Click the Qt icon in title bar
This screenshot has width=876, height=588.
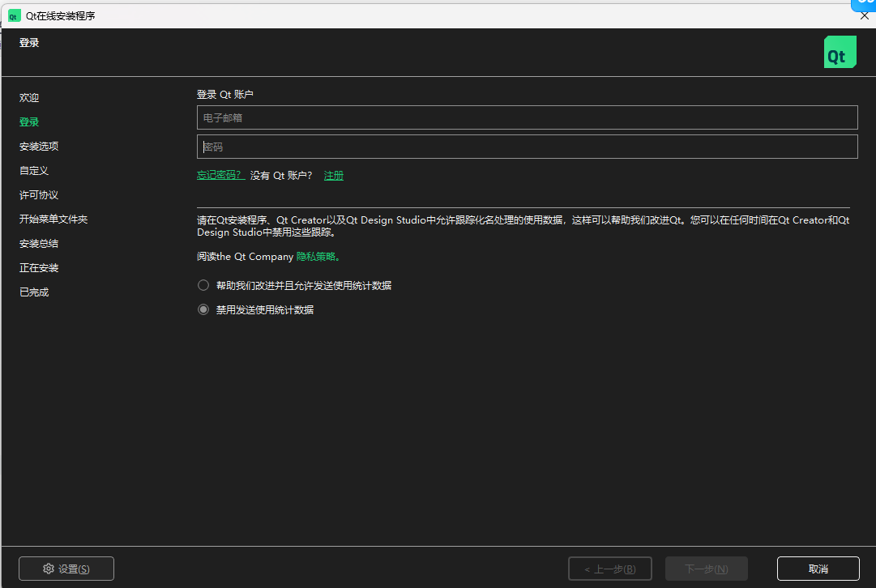pyautogui.click(x=14, y=16)
